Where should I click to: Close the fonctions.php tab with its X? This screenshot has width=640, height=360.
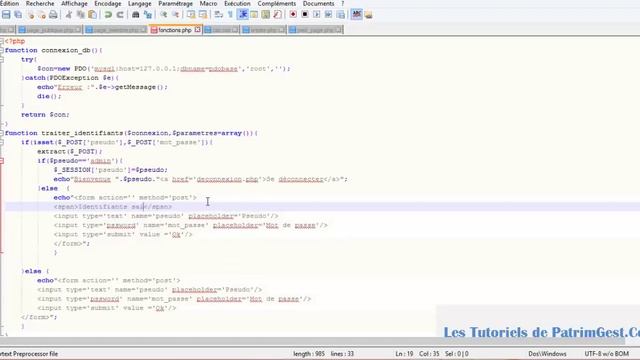(x=198, y=30)
